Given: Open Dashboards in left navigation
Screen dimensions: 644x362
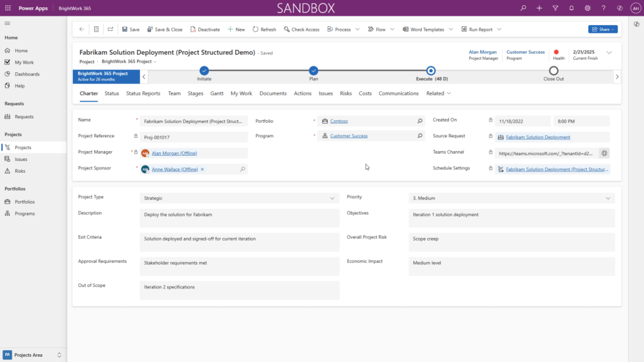Looking at the screenshot, I should pyautogui.click(x=27, y=74).
